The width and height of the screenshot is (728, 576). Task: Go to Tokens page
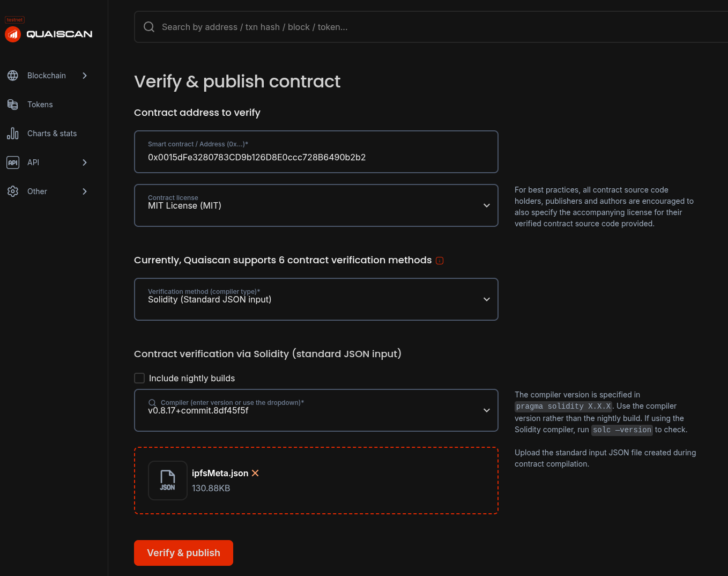pos(40,105)
